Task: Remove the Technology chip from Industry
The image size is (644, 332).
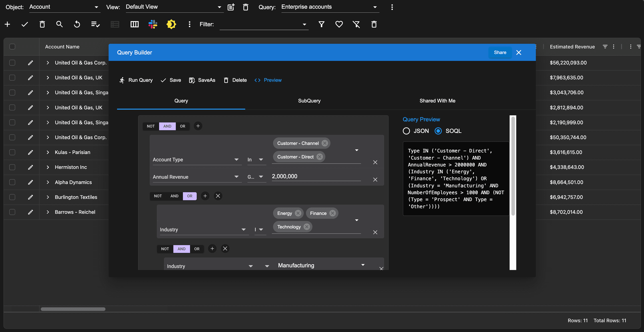Action: tap(307, 227)
